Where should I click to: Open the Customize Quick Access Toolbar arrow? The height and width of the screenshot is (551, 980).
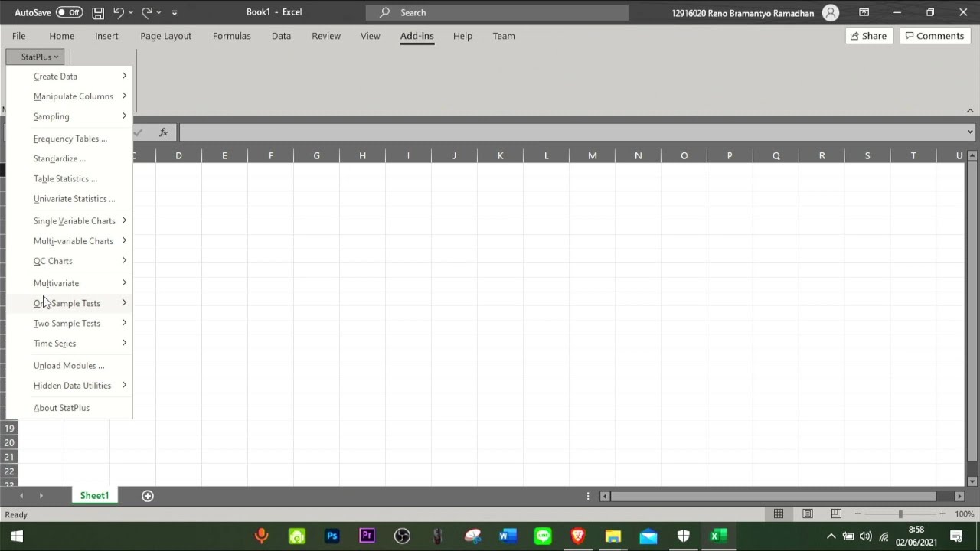pyautogui.click(x=175, y=12)
